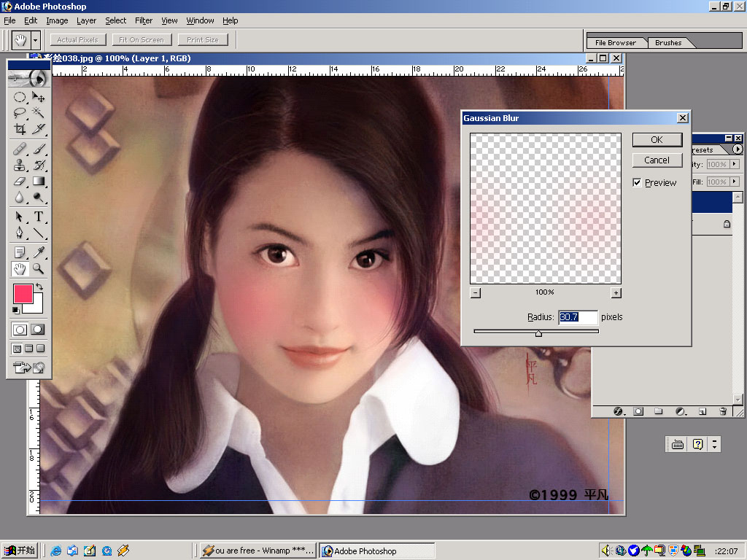Select the Brush tool
This screenshot has height=560, width=747.
(x=38, y=149)
